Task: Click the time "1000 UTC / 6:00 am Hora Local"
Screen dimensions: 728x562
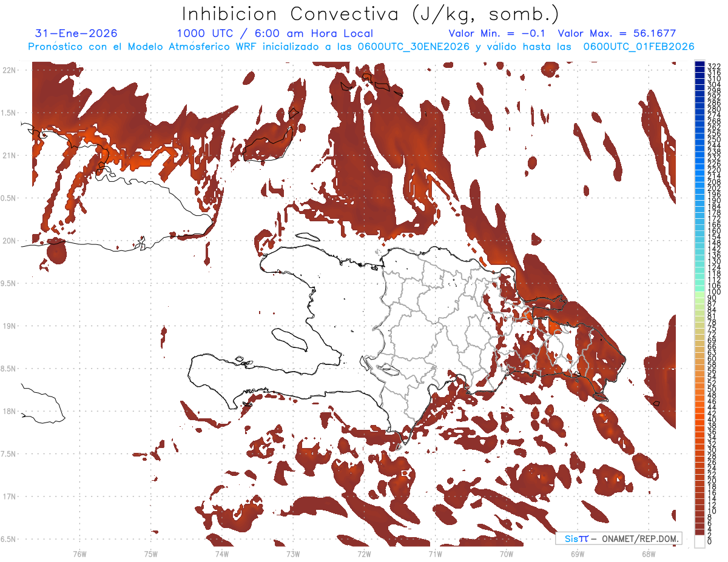Action: pyautogui.click(x=275, y=33)
